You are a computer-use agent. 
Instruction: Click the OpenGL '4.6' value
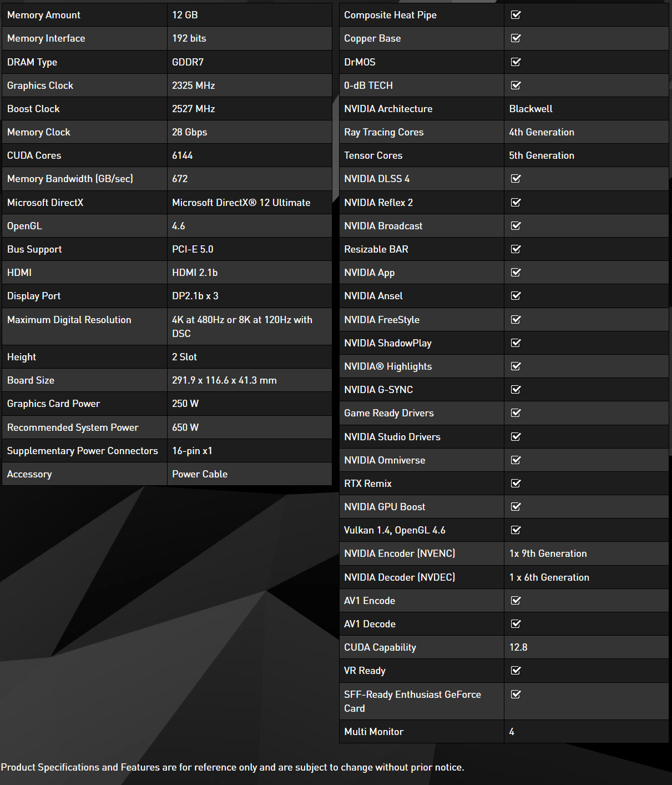(179, 226)
